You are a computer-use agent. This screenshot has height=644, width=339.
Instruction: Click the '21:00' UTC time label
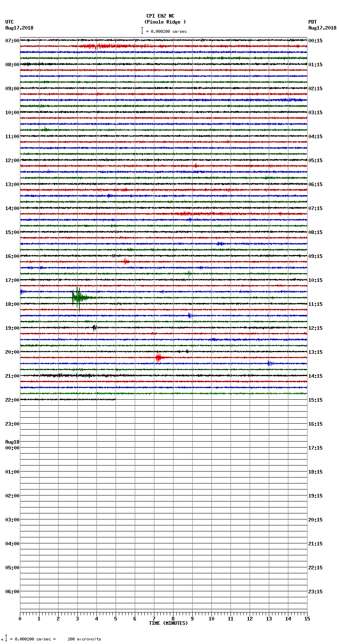pyautogui.click(x=12, y=376)
